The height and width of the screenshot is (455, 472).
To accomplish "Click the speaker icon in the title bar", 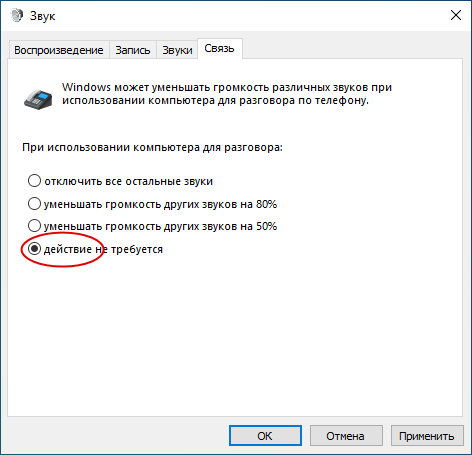I will (17, 15).
